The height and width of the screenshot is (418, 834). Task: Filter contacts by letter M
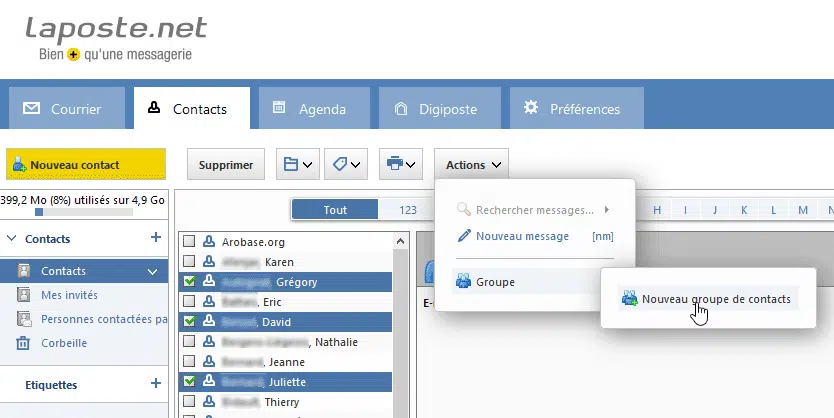point(803,210)
